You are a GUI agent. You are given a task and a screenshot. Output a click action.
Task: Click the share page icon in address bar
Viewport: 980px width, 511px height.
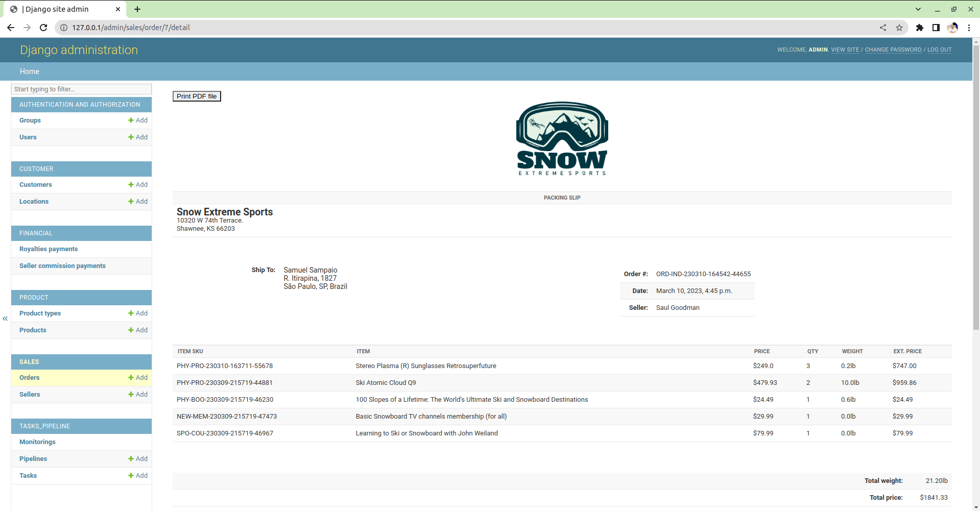[x=883, y=28]
